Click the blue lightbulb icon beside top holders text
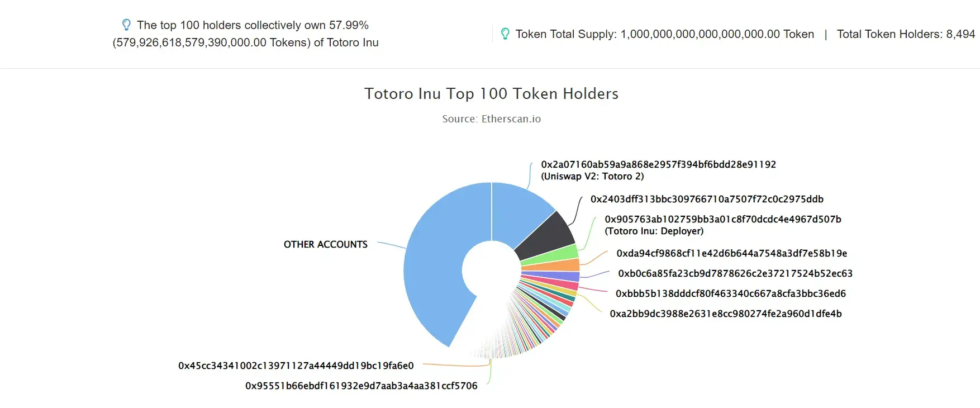This screenshot has width=980, height=408. [x=126, y=25]
